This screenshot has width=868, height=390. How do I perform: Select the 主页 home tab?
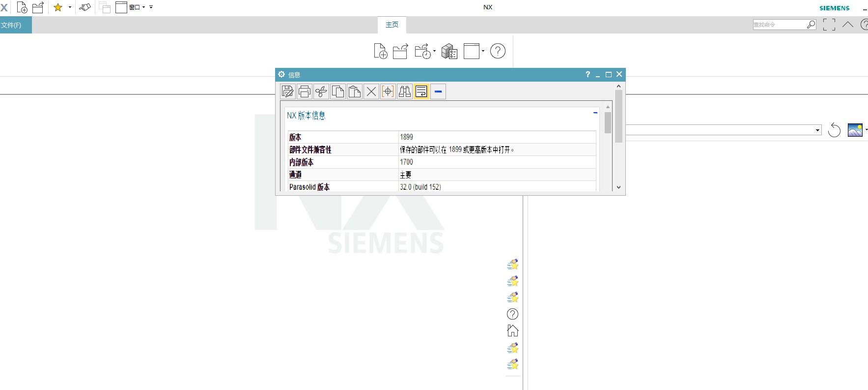392,25
